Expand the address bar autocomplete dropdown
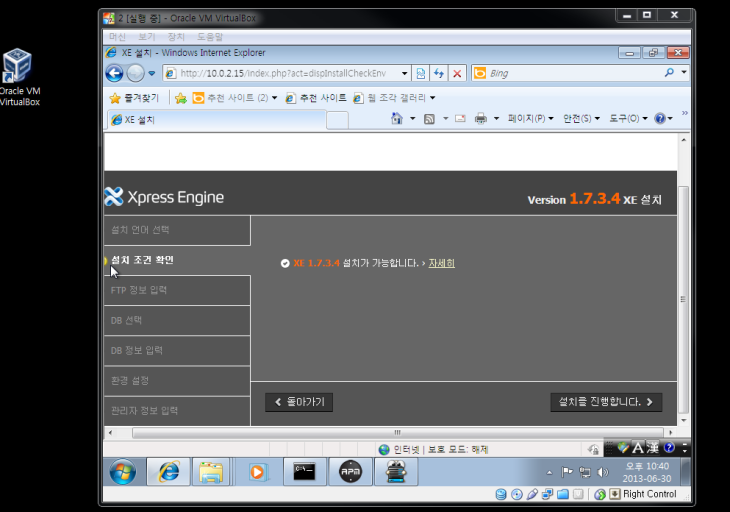Viewport: 730px width, 512px height. pyautogui.click(x=405, y=73)
